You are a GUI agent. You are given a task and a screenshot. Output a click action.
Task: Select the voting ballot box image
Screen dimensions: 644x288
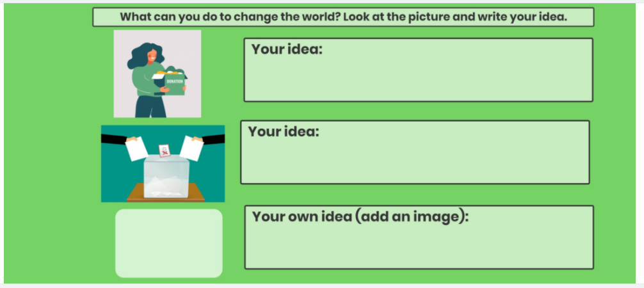pyautogui.click(x=163, y=163)
